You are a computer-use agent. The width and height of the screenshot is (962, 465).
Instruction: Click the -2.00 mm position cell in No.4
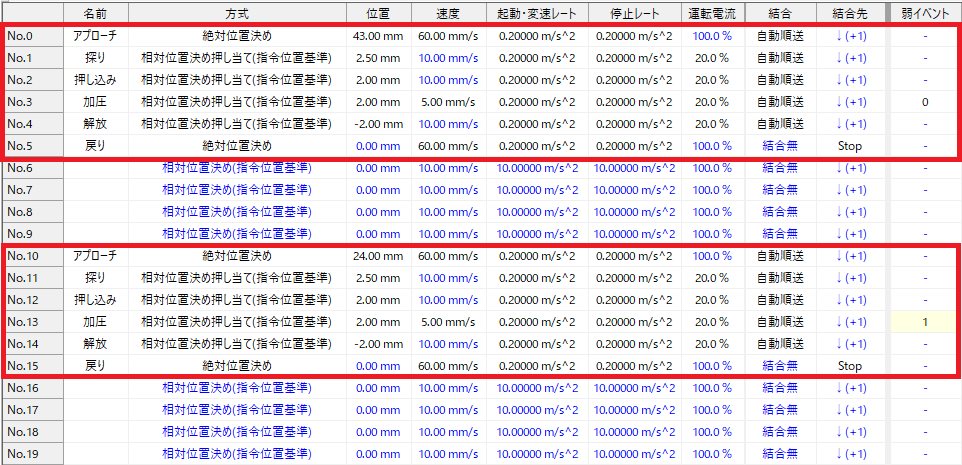pyautogui.click(x=378, y=124)
